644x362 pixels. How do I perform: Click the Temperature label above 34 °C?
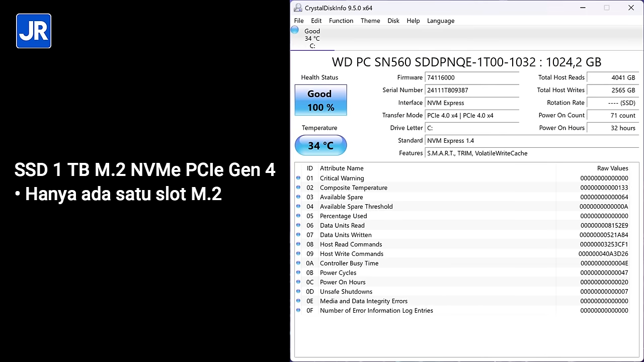(319, 128)
